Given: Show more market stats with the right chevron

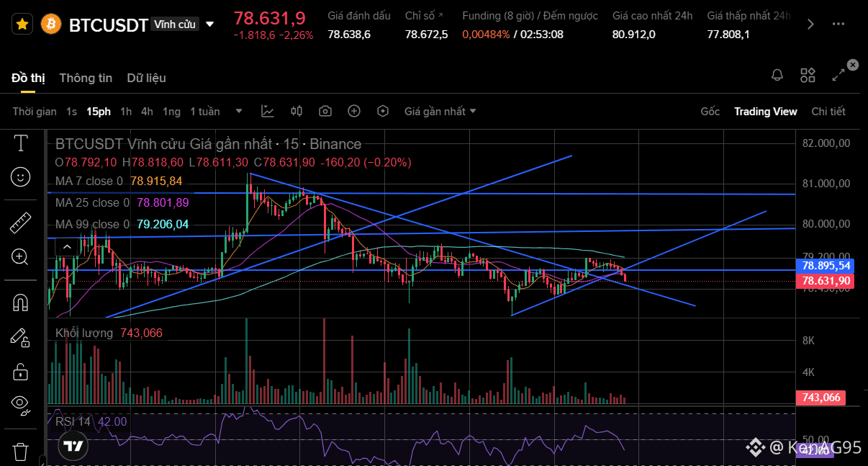Looking at the screenshot, I should (x=811, y=24).
